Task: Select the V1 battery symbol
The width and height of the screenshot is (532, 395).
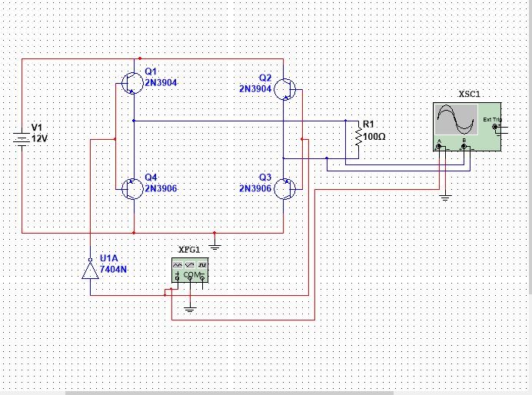Action: [22, 139]
